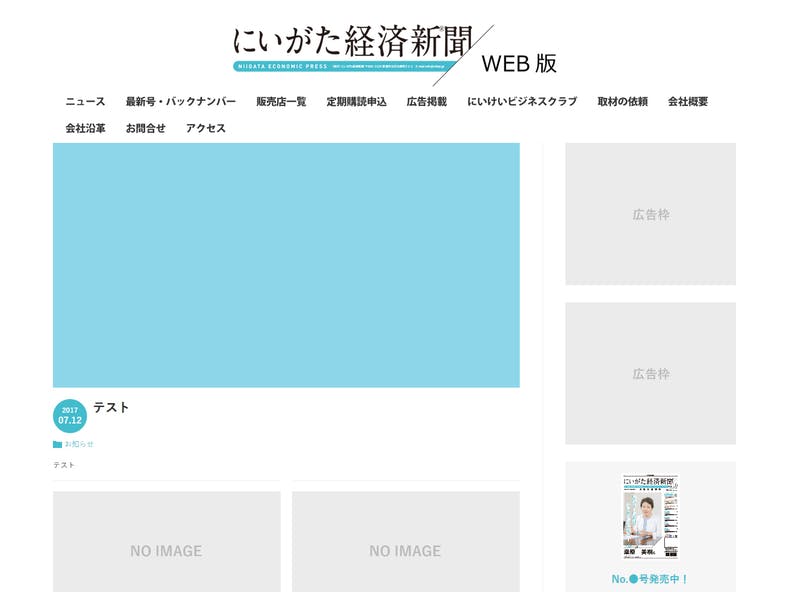Open the 会社沿革 menu item

pos(85,128)
